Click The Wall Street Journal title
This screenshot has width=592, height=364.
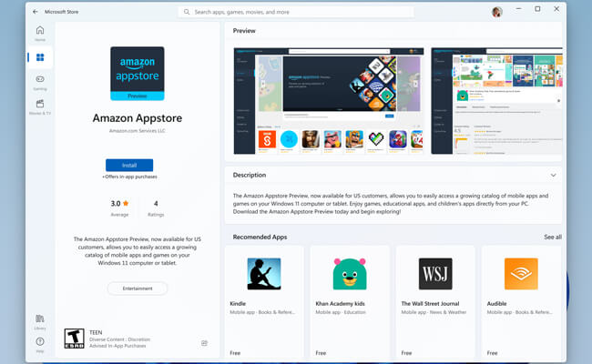click(430, 303)
